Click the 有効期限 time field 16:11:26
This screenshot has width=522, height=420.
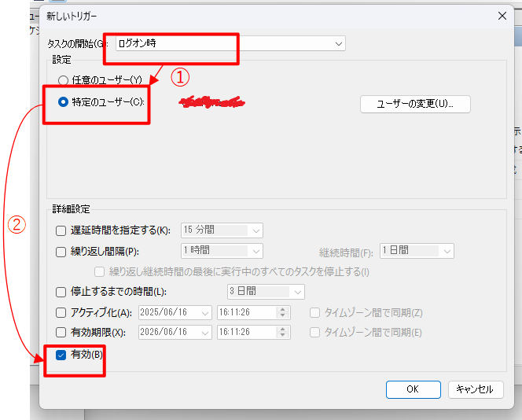tap(246, 332)
